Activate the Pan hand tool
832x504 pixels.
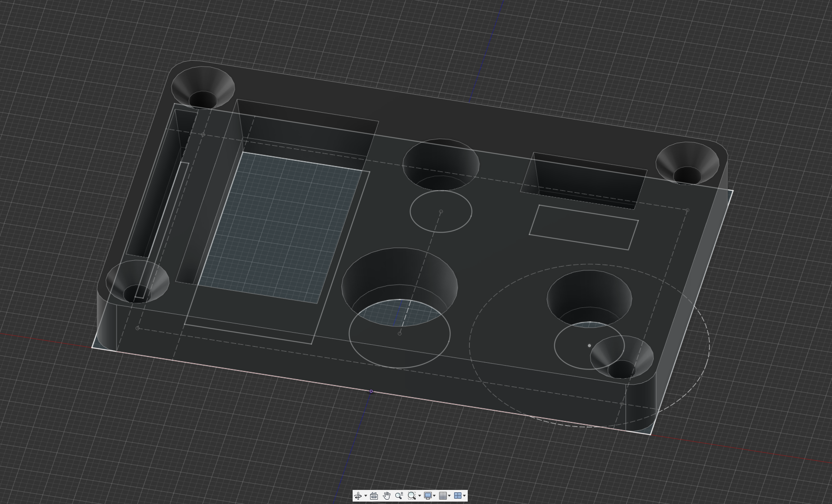click(387, 496)
